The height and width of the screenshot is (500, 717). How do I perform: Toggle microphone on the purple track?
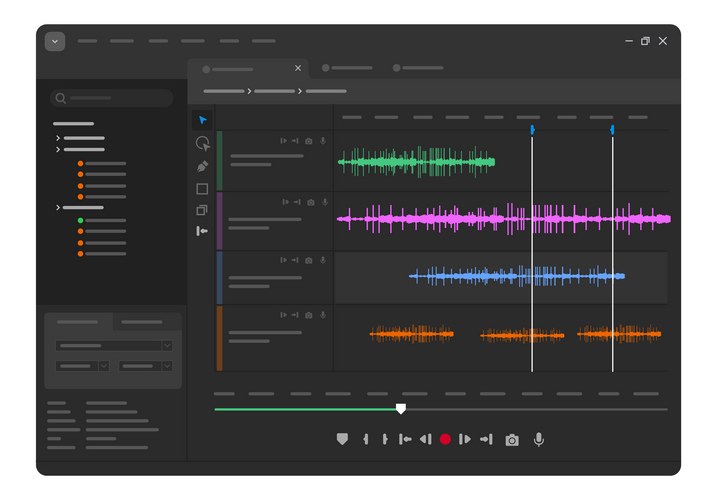click(x=323, y=202)
